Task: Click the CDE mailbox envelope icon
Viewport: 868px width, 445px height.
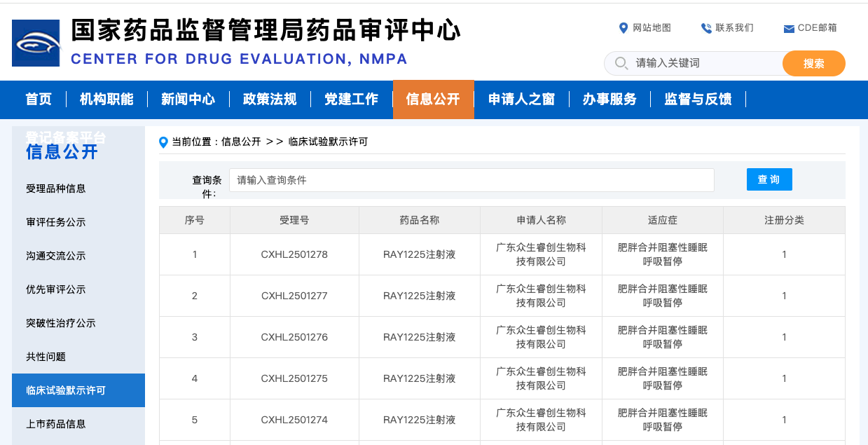Action: [789, 29]
